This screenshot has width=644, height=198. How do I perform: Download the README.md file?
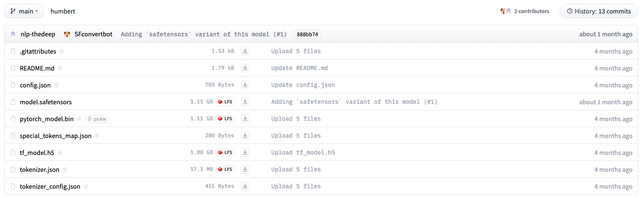pos(245,68)
